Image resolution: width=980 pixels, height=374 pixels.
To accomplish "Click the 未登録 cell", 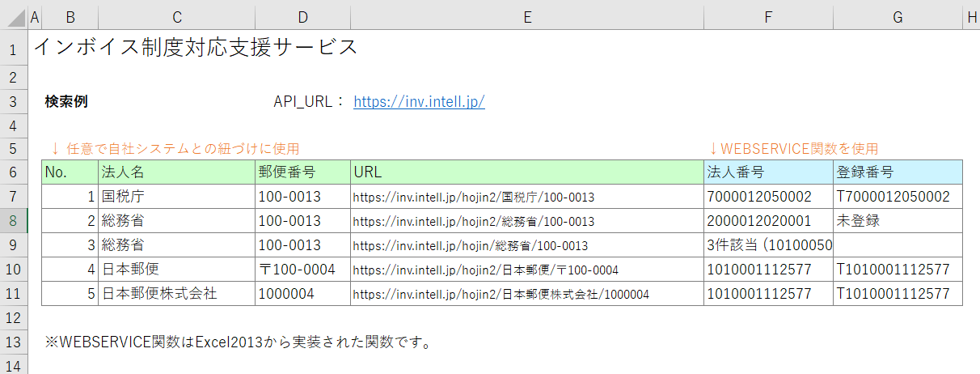I will tap(898, 221).
